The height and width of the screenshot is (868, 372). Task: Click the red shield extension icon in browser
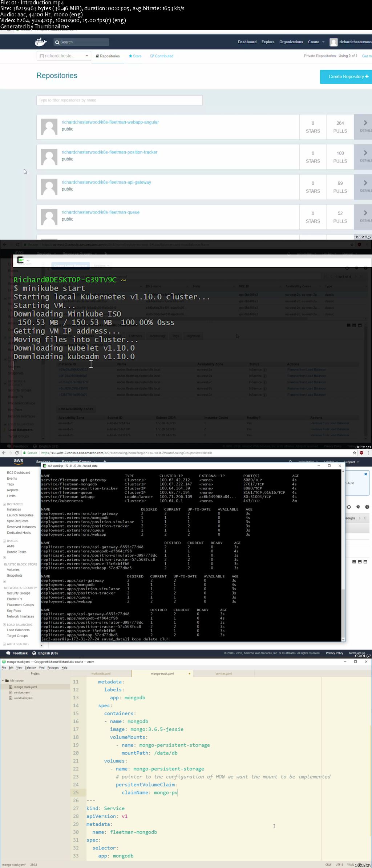(361, 453)
